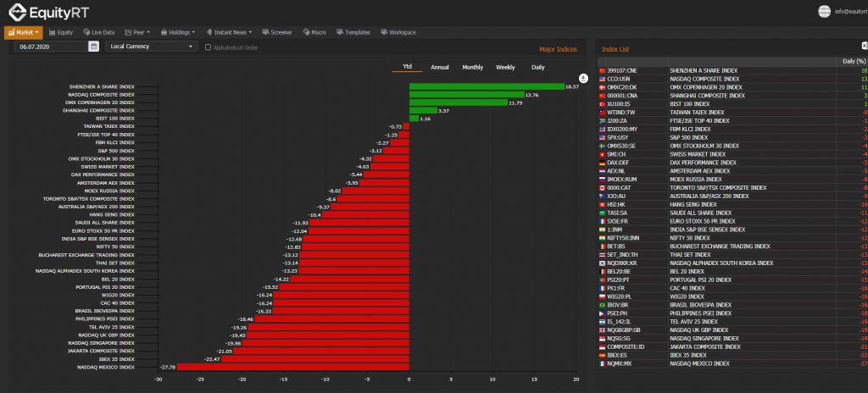Switch to the Weekly tab

tap(505, 68)
